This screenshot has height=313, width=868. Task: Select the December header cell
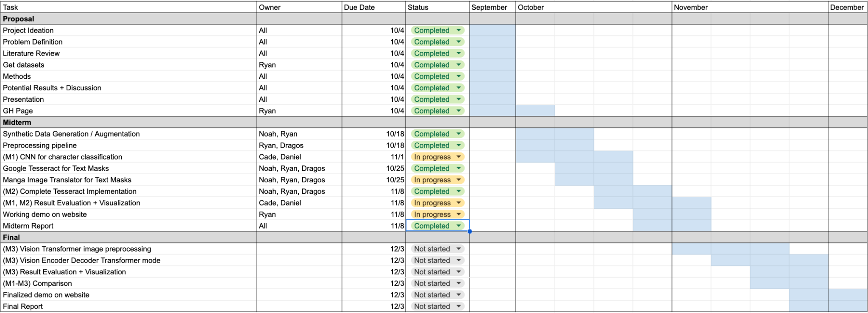coord(848,7)
